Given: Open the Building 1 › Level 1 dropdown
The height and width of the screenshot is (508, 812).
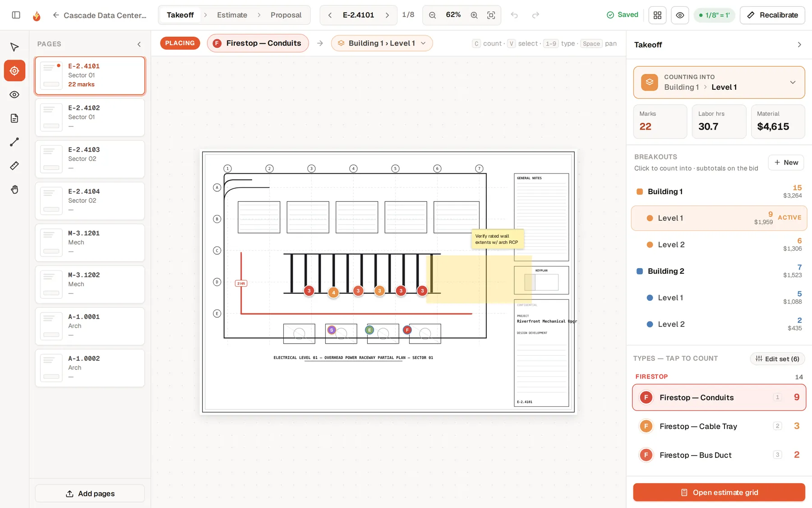Looking at the screenshot, I should point(382,43).
